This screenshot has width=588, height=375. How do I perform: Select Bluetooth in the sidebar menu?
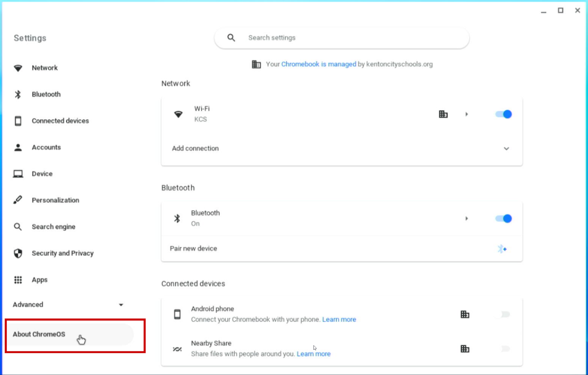tap(46, 94)
